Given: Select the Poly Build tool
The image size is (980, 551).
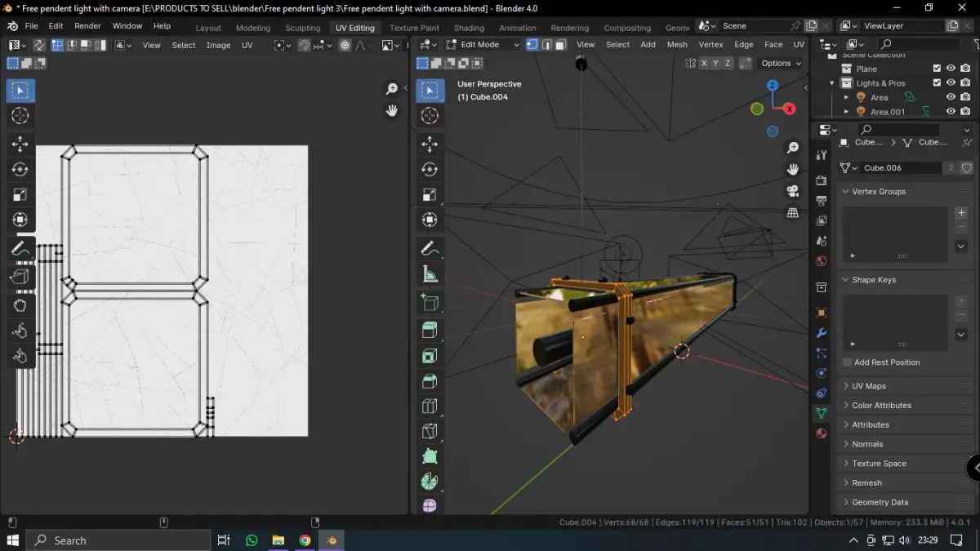Looking at the screenshot, I should (x=430, y=456).
